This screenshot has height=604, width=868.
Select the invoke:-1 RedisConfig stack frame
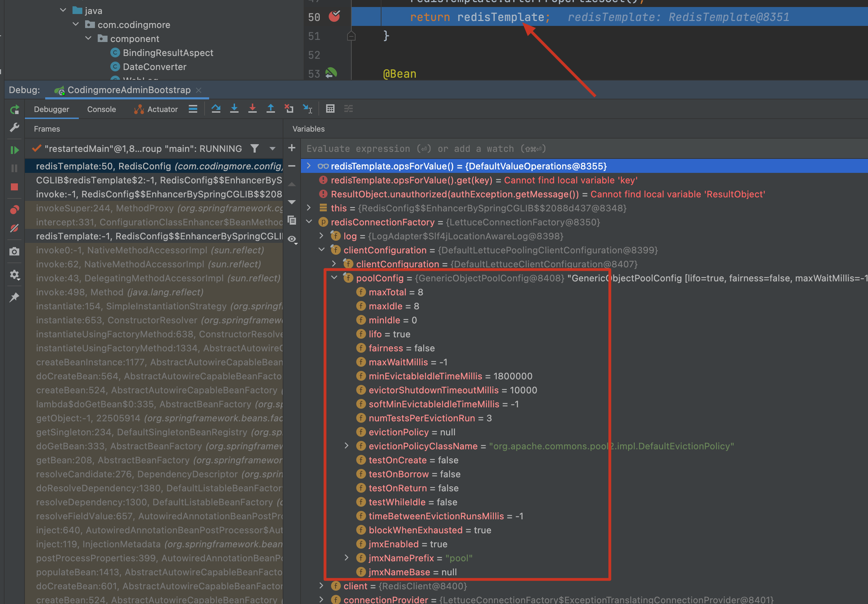tap(159, 194)
